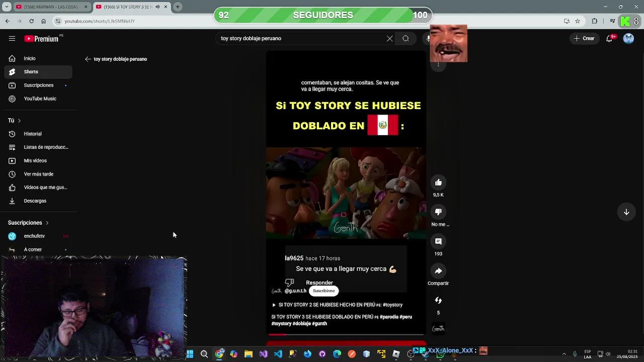644x362 pixels.
Task: Open the @g.u.n.t.h channel name
Action: [295, 291]
